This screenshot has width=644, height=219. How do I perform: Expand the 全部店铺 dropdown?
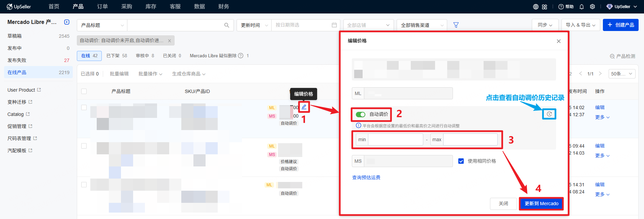368,25
